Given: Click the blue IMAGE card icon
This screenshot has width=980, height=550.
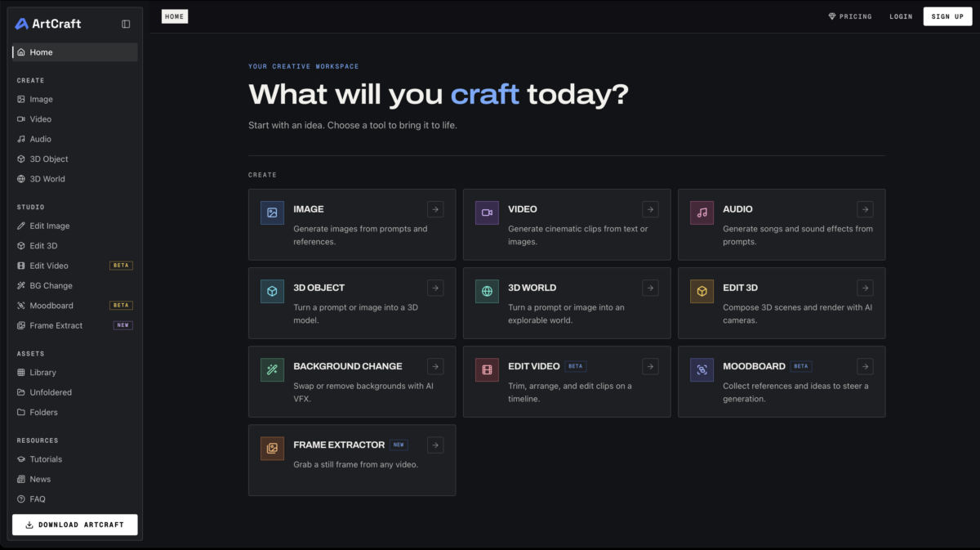Looking at the screenshot, I should 273,212.
